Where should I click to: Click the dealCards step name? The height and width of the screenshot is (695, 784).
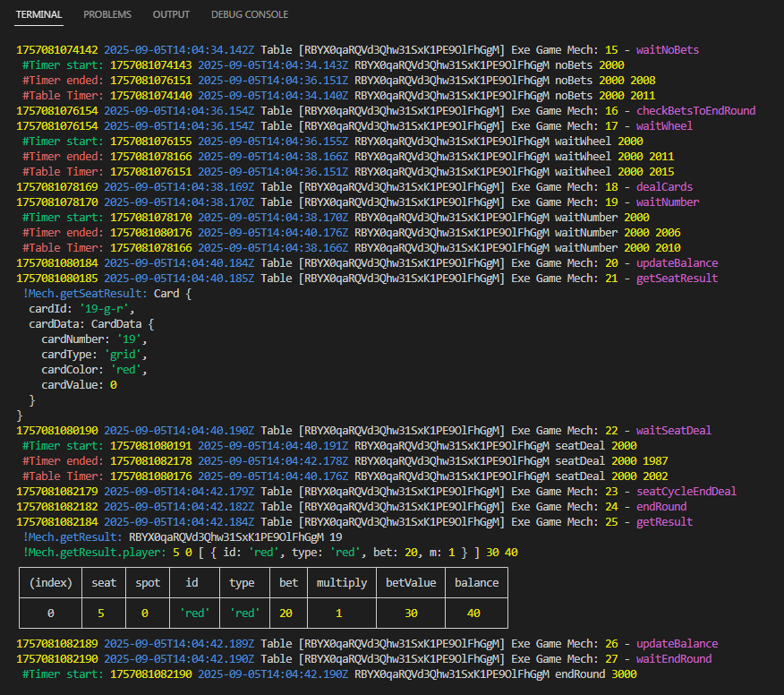pyautogui.click(x=664, y=187)
